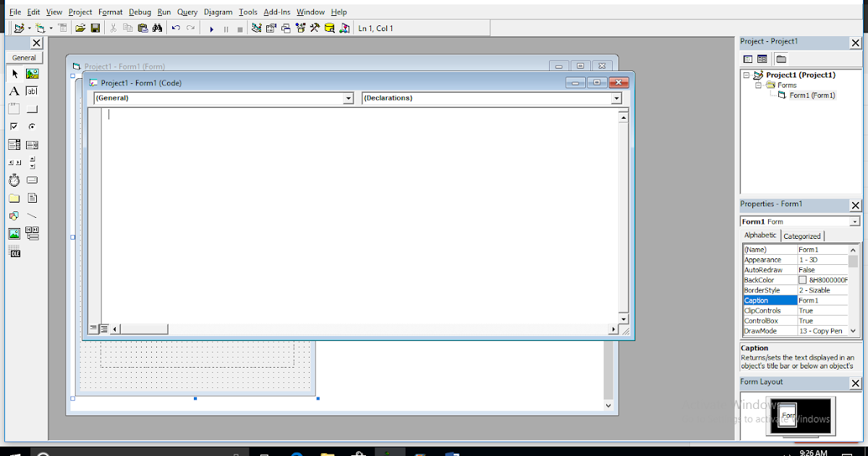Open the Menu Editor from the toolbar
Viewport: 868px width, 456px height.
coord(62,28)
